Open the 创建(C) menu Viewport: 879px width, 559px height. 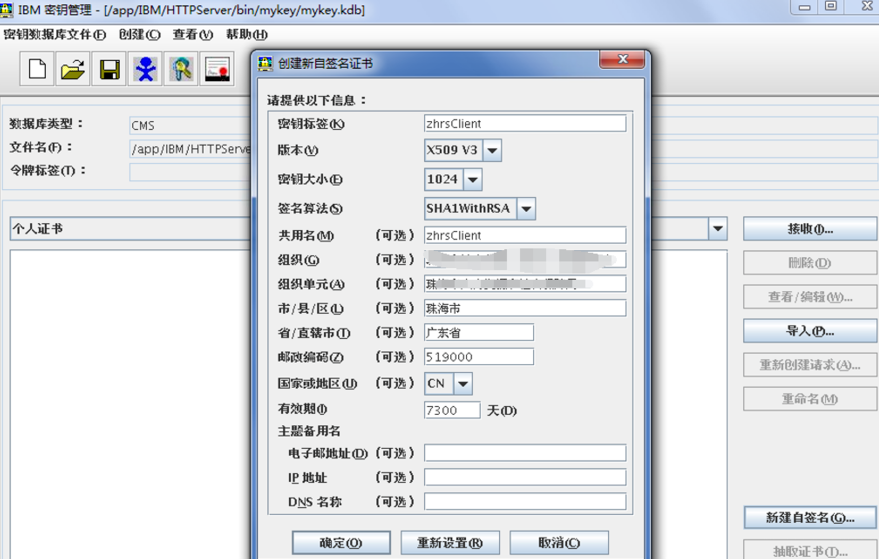click(140, 34)
